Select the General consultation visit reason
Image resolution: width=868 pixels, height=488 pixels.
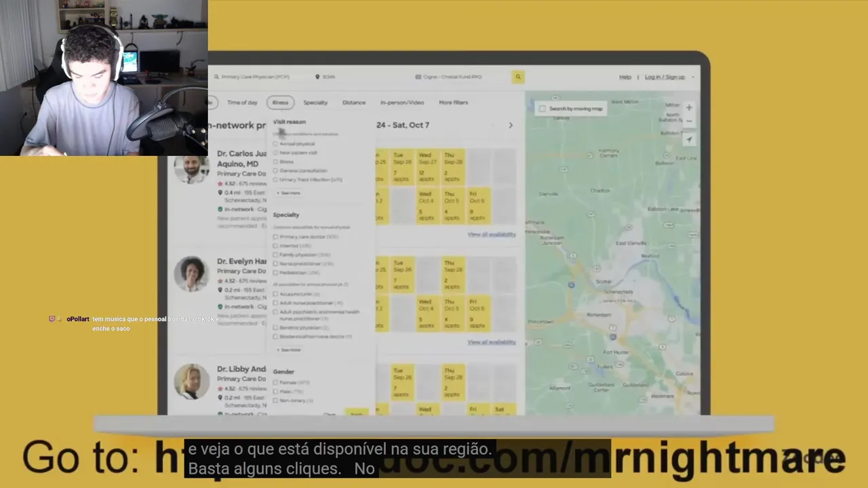click(275, 171)
